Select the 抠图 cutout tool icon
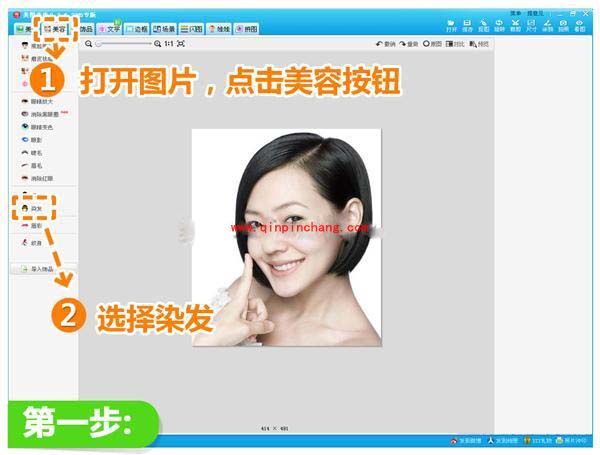 point(483,26)
